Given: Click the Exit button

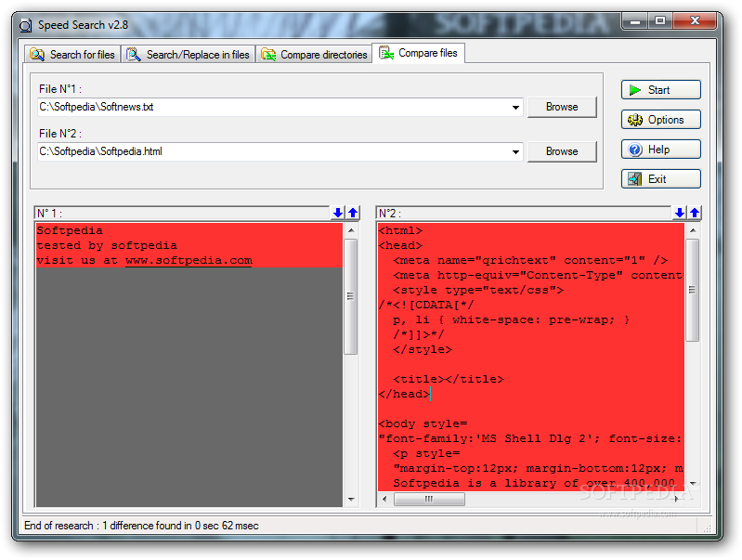Looking at the screenshot, I should (660, 179).
